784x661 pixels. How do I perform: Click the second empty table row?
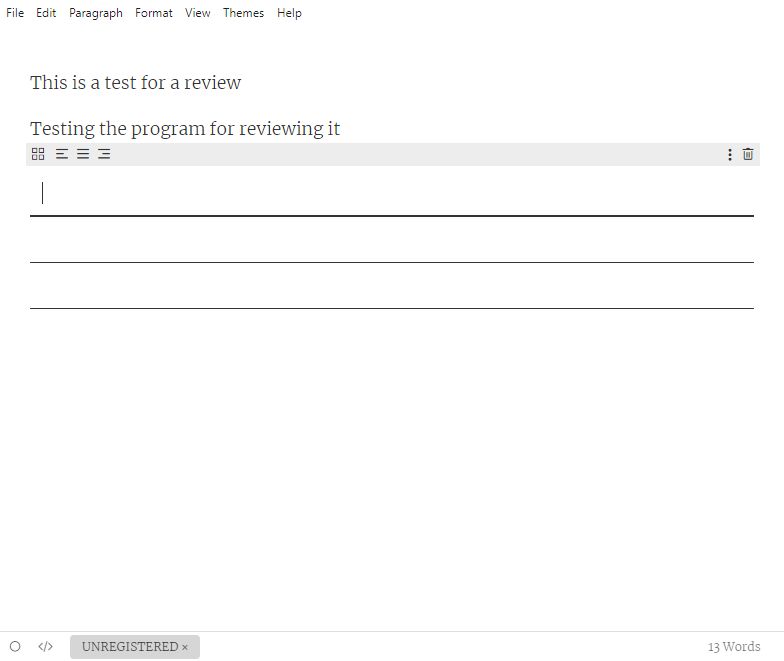tap(392, 240)
